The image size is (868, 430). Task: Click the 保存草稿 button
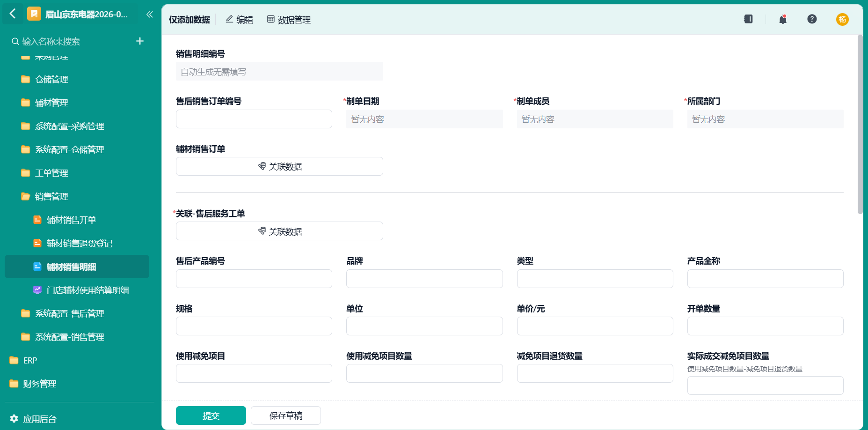click(x=286, y=415)
